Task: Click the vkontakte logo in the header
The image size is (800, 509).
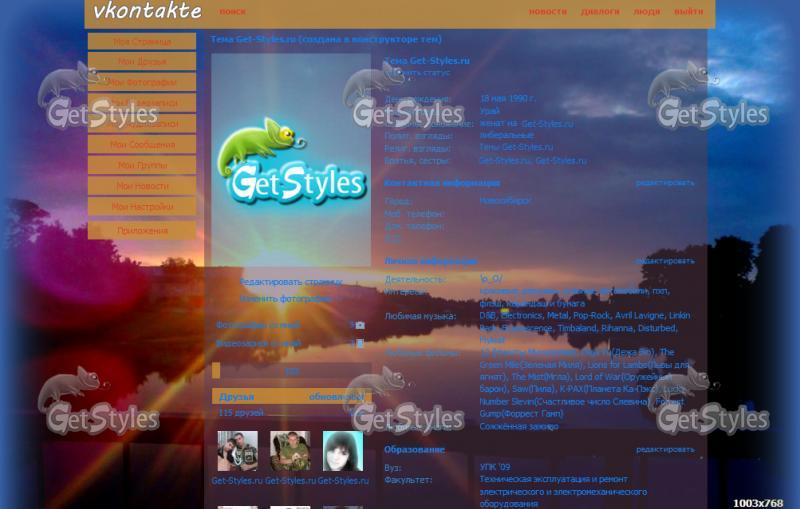Action: click(x=147, y=12)
